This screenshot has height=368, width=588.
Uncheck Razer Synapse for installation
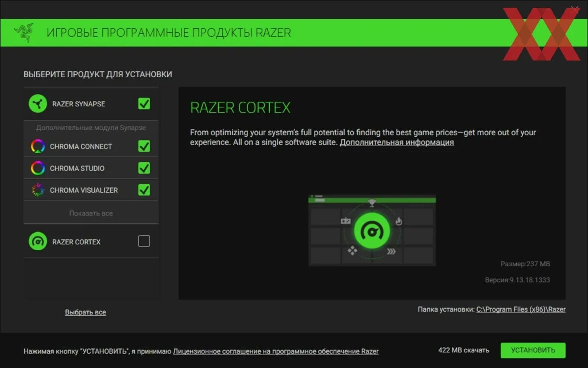(144, 103)
